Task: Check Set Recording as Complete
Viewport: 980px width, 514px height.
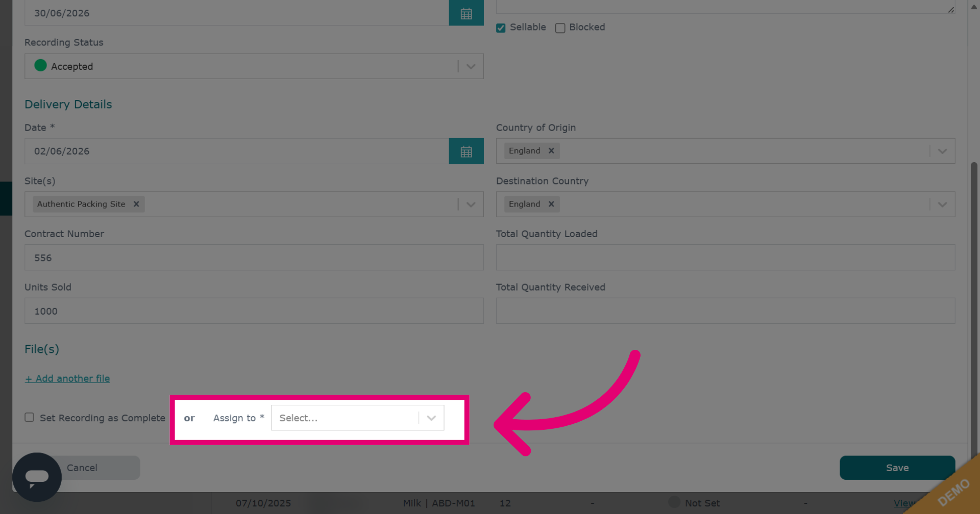Action: 30,418
